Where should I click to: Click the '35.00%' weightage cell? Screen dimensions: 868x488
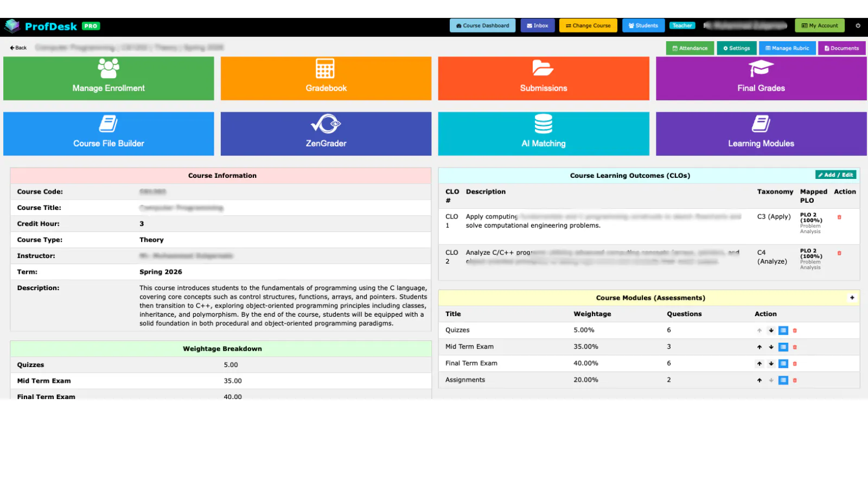click(586, 347)
